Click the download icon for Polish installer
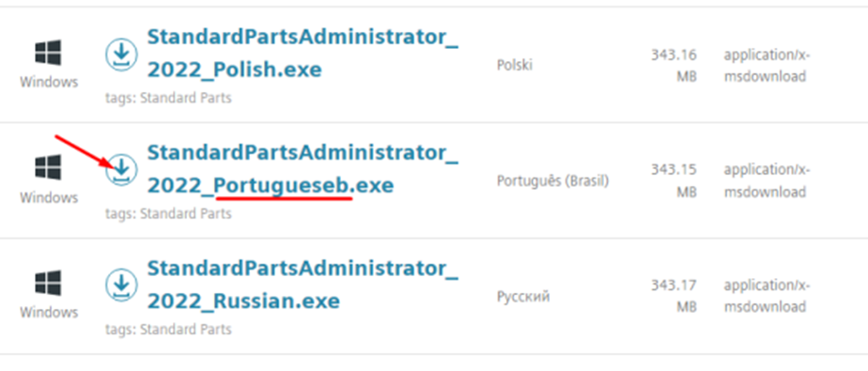The width and height of the screenshot is (868, 371). point(121,54)
